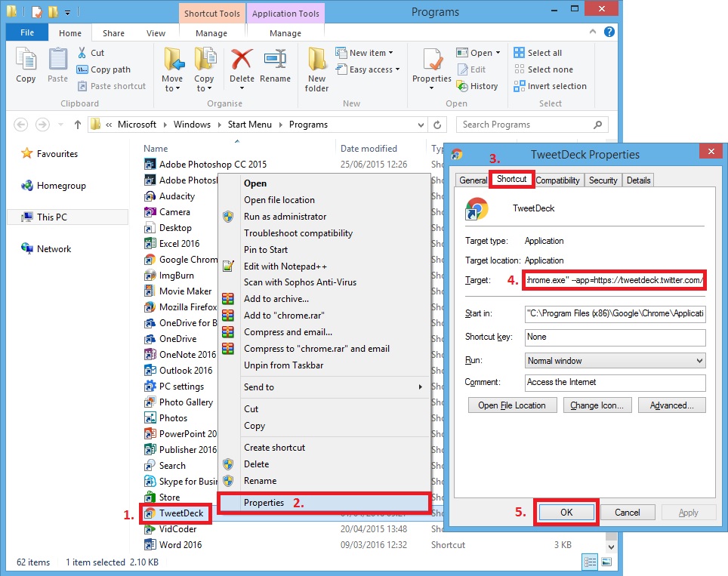Switch to the Share ribbon tab
Viewport: 728px width, 576px height.
113,33
